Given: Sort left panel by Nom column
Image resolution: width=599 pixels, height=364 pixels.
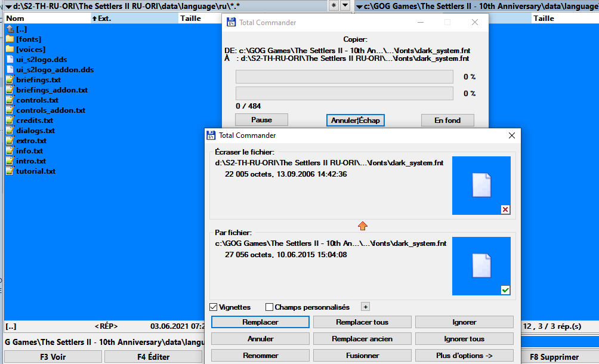Looking at the screenshot, I should [48, 18].
